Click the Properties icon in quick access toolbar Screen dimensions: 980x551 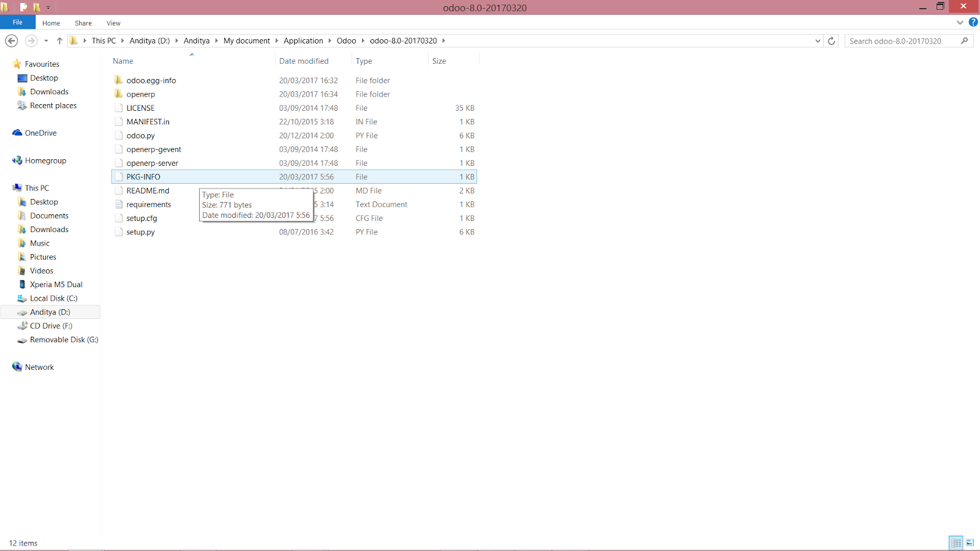coord(23,7)
